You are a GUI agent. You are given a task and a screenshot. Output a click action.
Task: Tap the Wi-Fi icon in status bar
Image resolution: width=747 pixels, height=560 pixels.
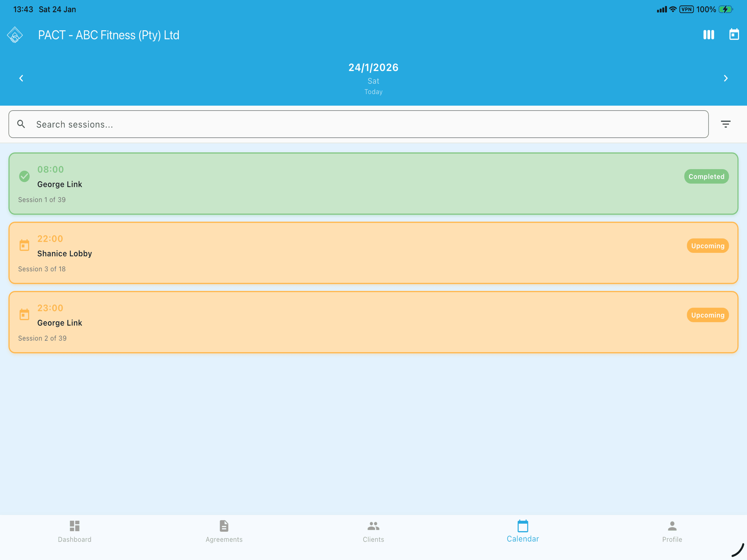(673, 9)
